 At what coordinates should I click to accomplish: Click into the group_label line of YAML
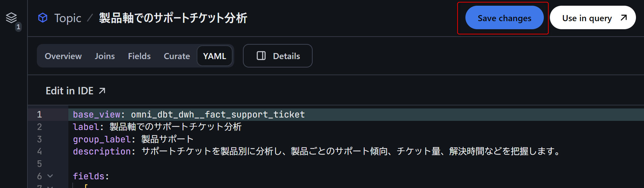pos(168,139)
